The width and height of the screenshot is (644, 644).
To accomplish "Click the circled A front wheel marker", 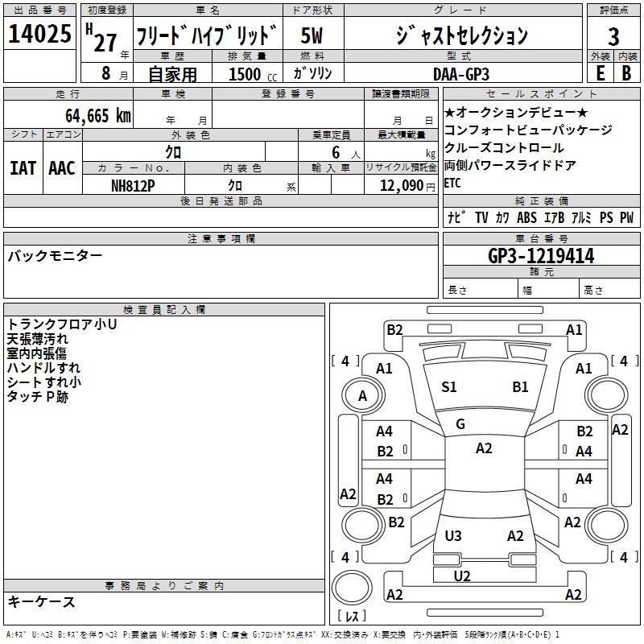I will click(x=362, y=395).
